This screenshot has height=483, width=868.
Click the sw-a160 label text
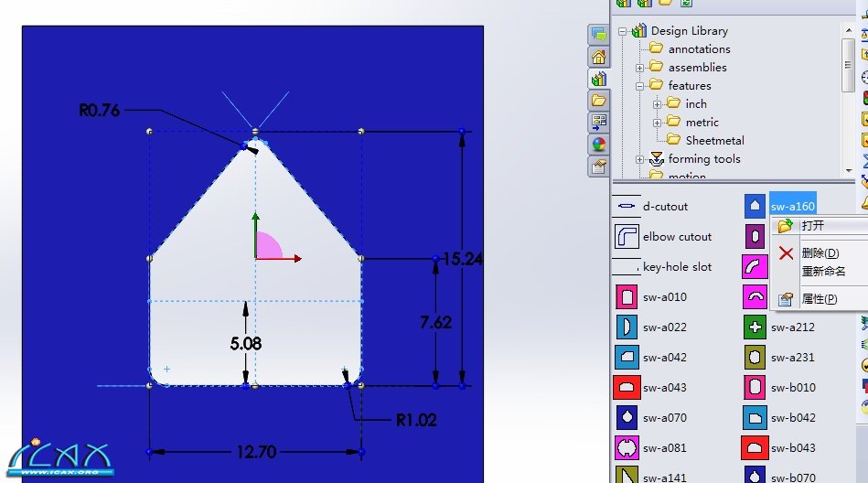(x=793, y=207)
